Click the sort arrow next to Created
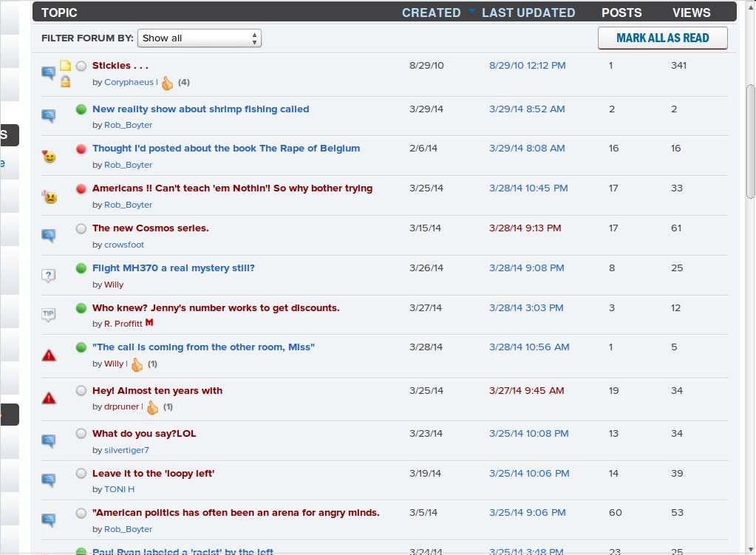The width and height of the screenshot is (756, 555). pyautogui.click(x=471, y=12)
